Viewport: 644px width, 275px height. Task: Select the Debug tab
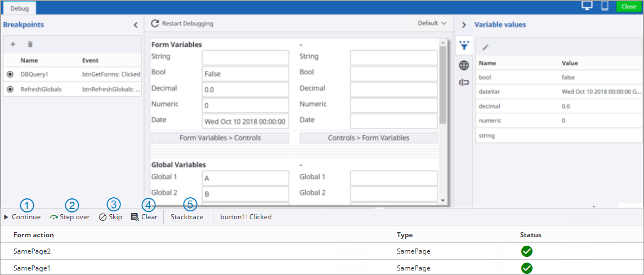point(19,8)
